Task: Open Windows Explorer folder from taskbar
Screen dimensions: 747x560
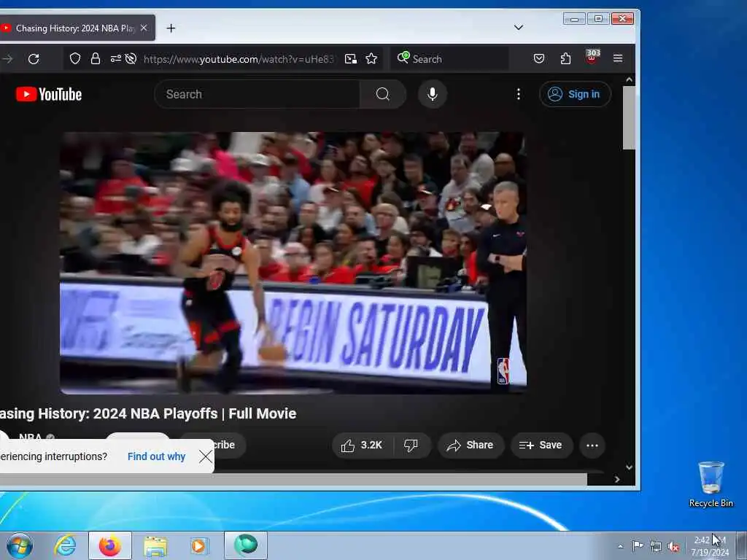Action: pyautogui.click(x=155, y=546)
